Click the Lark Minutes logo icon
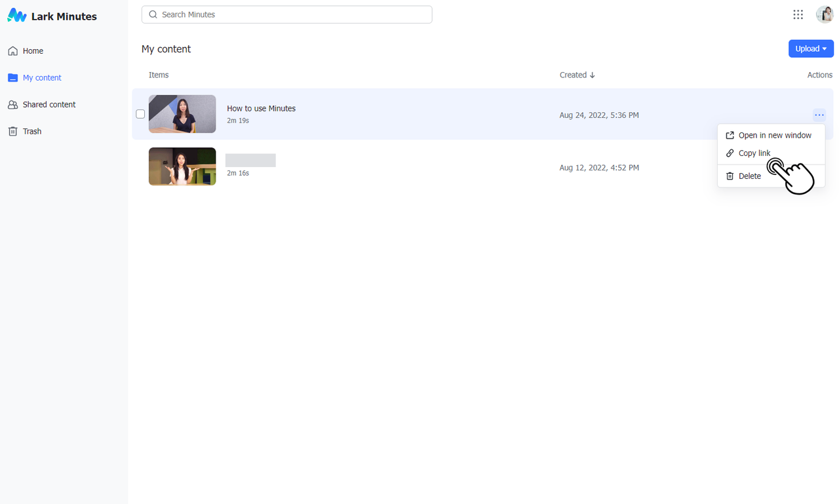This screenshot has height=504, width=839. (16, 16)
